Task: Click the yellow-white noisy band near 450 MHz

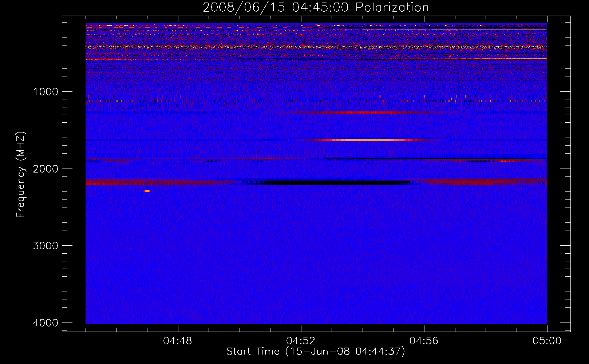Action: tap(316, 47)
